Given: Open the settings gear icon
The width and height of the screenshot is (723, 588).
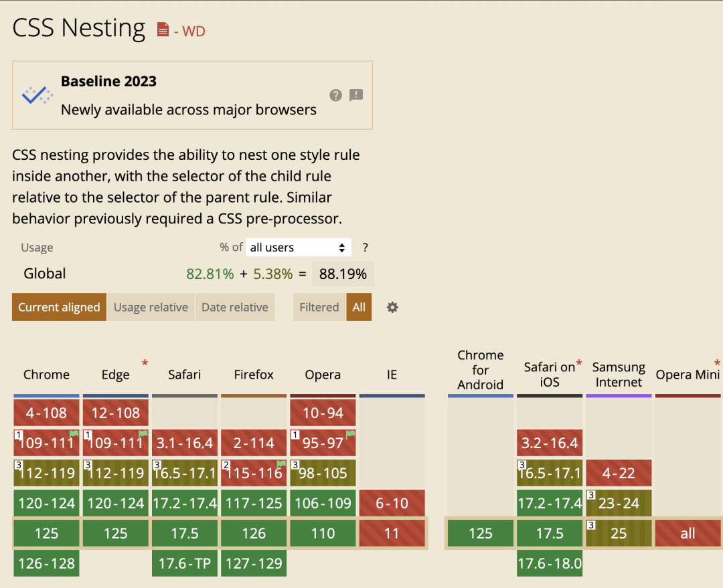Looking at the screenshot, I should tap(392, 307).
